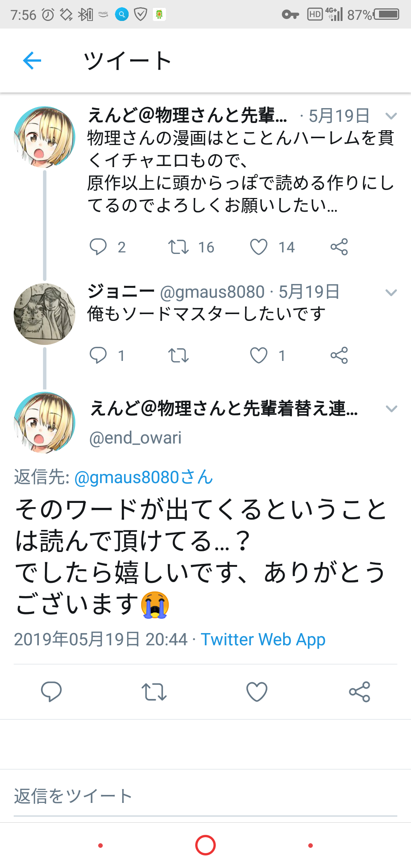Tap the back arrow beside ツイート
Image resolution: width=411 pixels, height=868 pixels.
coord(32,61)
